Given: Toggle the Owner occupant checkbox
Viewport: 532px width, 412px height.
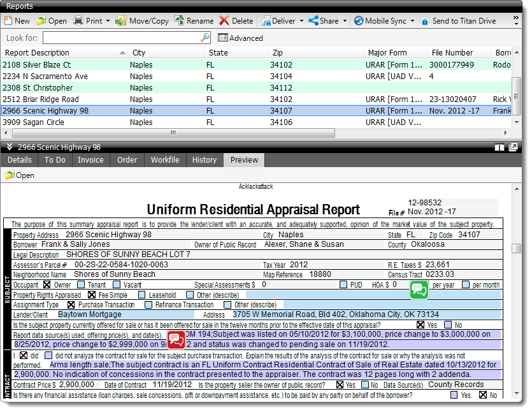Looking at the screenshot, I should 47,285.
